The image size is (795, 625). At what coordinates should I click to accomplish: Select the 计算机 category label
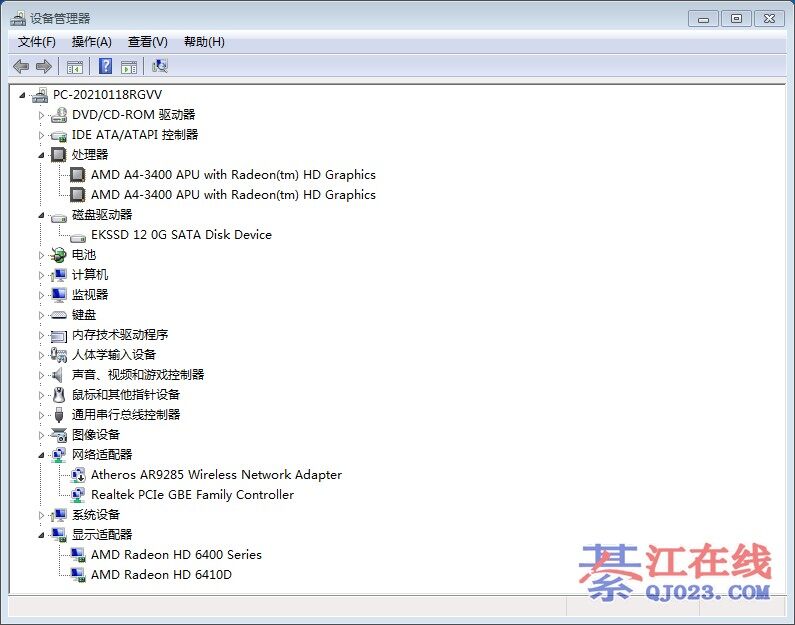(x=90, y=275)
